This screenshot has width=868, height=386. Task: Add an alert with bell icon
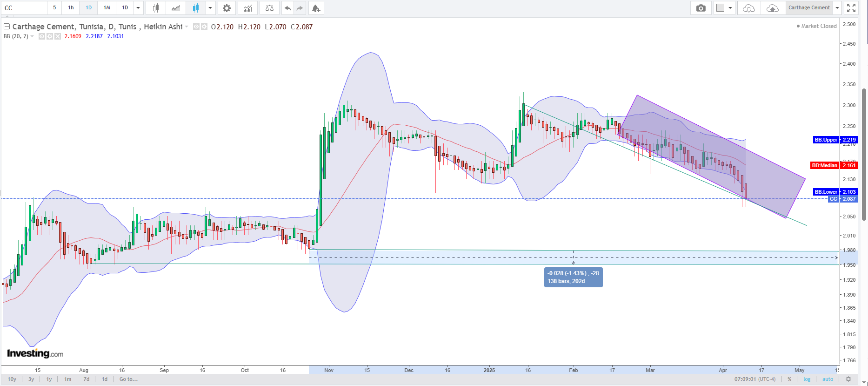(316, 8)
